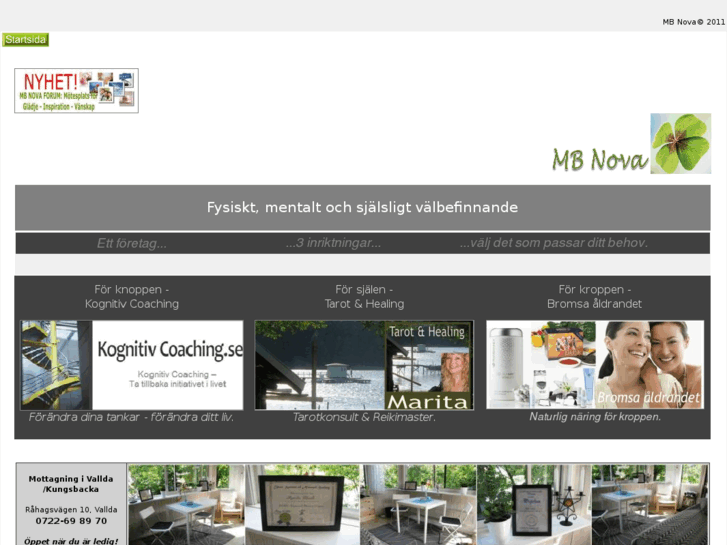Click the '...3 inriktningar...' text

[333, 243]
